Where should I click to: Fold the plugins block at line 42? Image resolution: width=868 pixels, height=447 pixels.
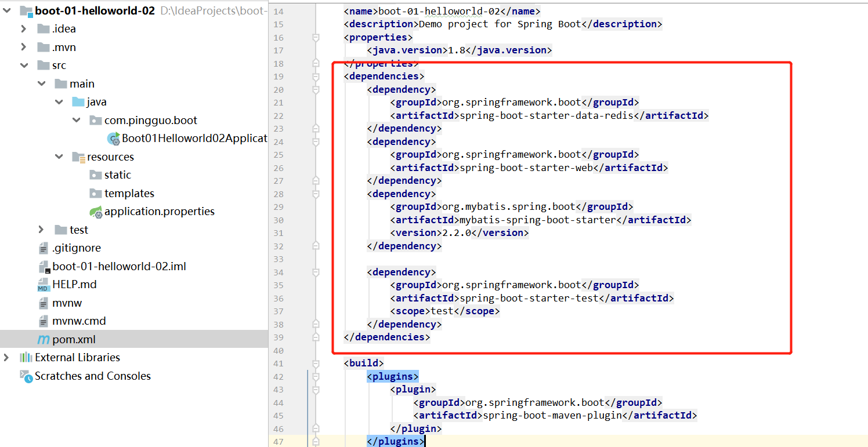pyautogui.click(x=316, y=376)
